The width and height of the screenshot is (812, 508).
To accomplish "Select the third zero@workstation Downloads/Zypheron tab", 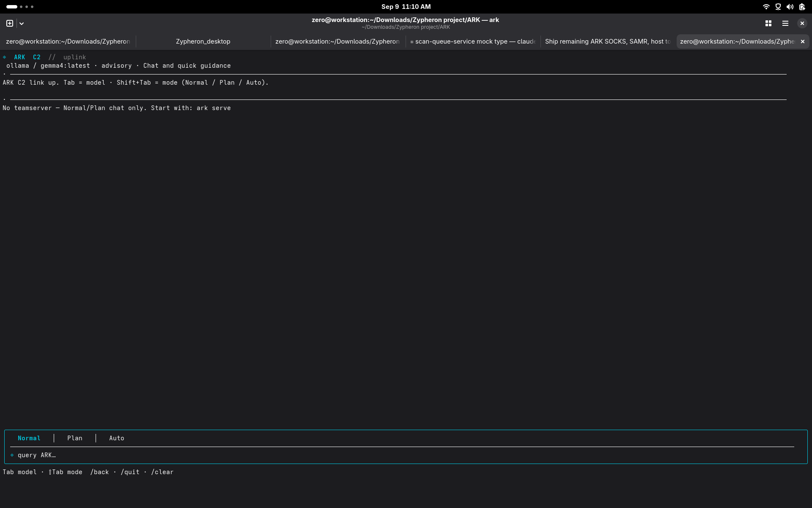I will click(x=337, y=41).
